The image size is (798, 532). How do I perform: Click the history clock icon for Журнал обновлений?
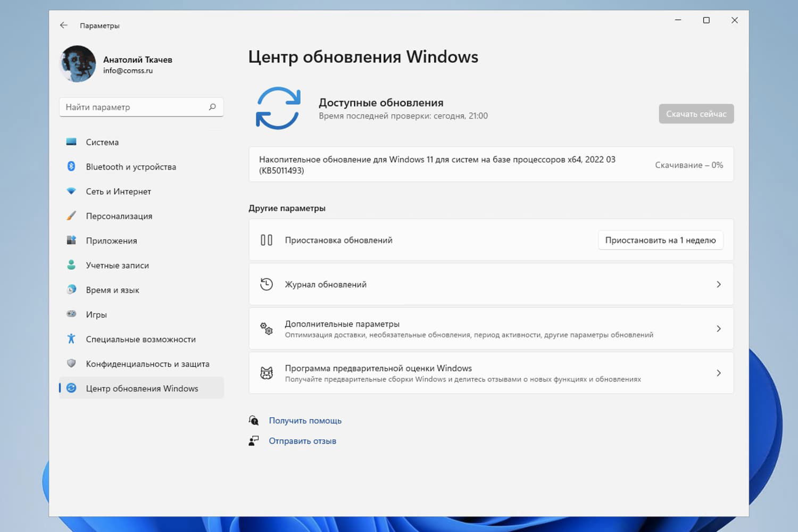(x=267, y=284)
